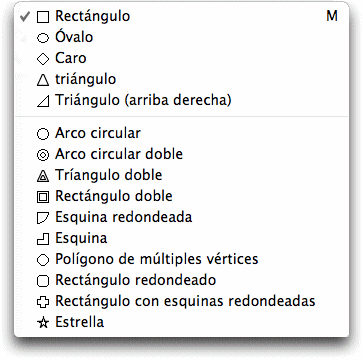Click the star icon beside Estrella

coord(43,323)
